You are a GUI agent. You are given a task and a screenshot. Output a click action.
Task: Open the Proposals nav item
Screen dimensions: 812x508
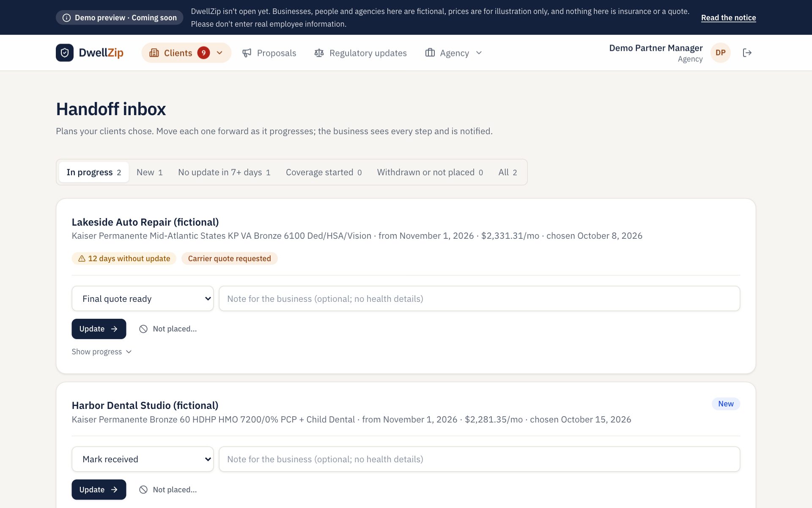269,53
